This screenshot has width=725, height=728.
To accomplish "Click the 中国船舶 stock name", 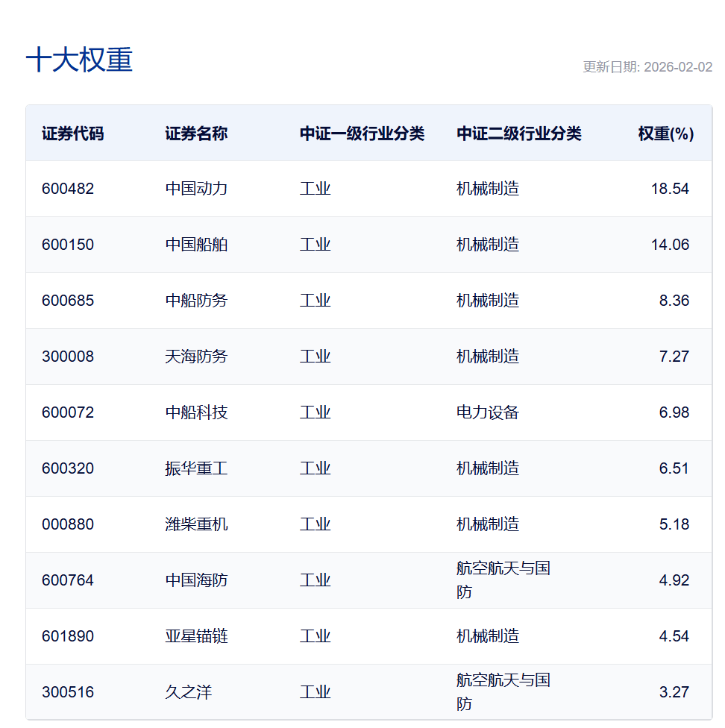I will [196, 245].
